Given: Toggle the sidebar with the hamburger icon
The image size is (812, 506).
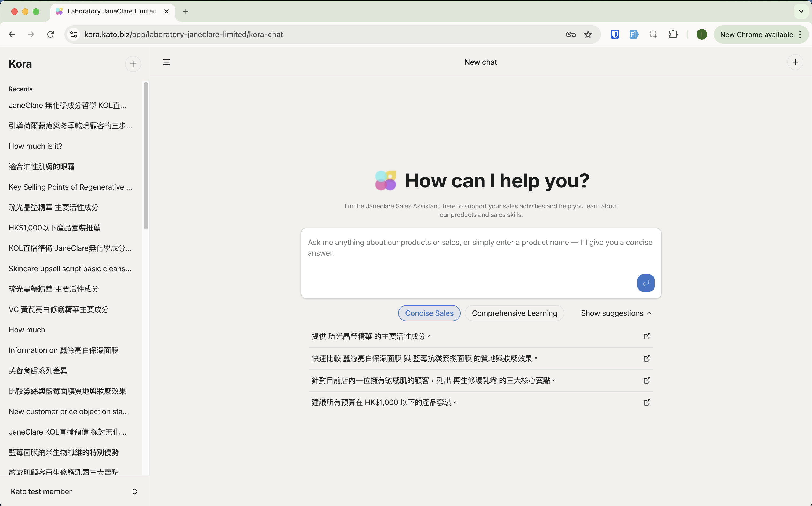Looking at the screenshot, I should 166,62.
